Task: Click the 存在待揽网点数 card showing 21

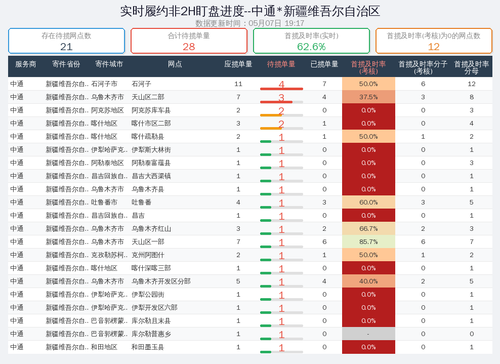Action: (x=66, y=41)
